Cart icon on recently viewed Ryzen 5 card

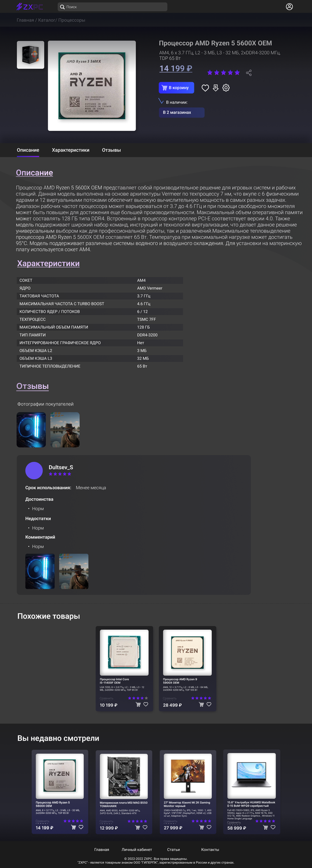pyautogui.click(x=74, y=827)
